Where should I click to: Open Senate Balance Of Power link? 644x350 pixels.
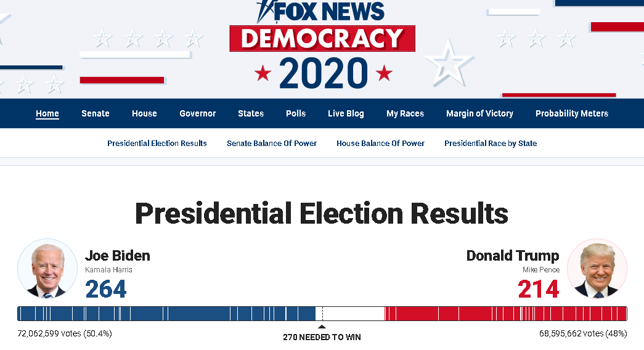point(272,144)
